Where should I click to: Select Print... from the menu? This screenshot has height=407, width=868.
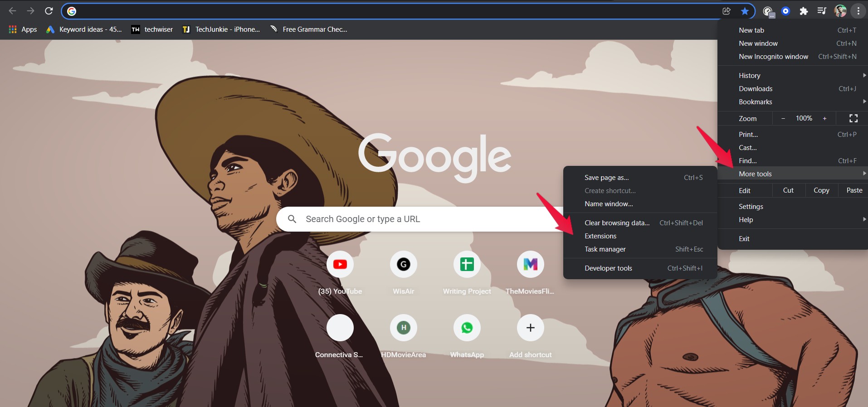pyautogui.click(x=793, y=135)
